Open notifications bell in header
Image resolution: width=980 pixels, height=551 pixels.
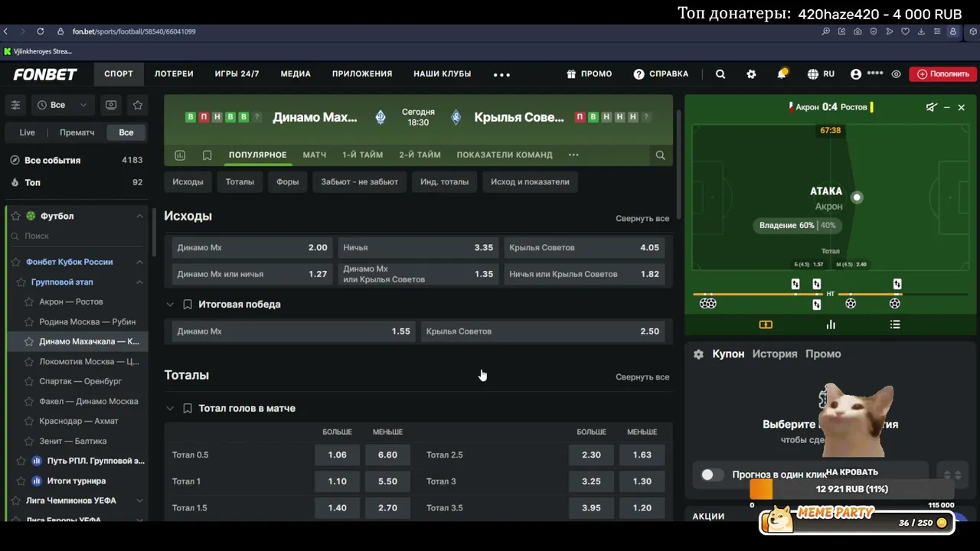click(782, 74)
